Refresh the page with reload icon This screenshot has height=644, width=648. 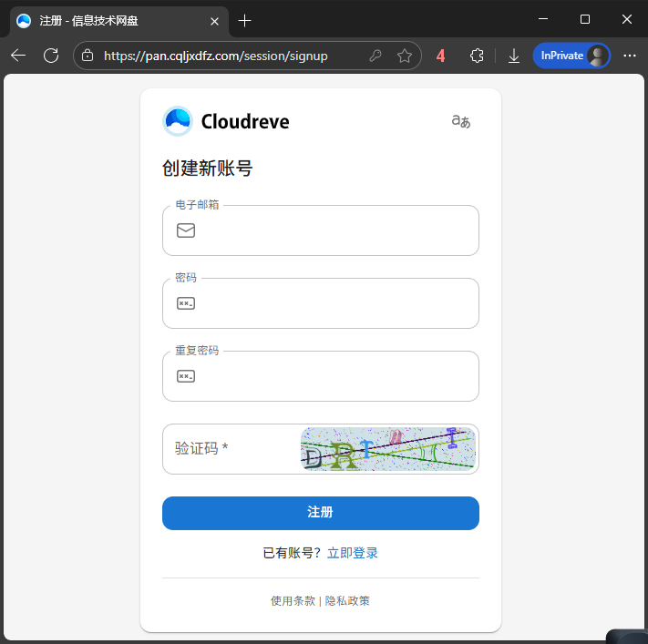coord(51,56)
